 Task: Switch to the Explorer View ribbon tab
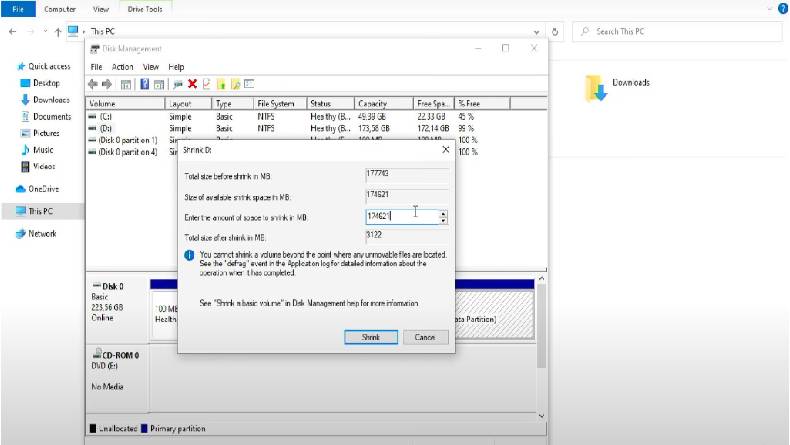(x=101, y=9)
